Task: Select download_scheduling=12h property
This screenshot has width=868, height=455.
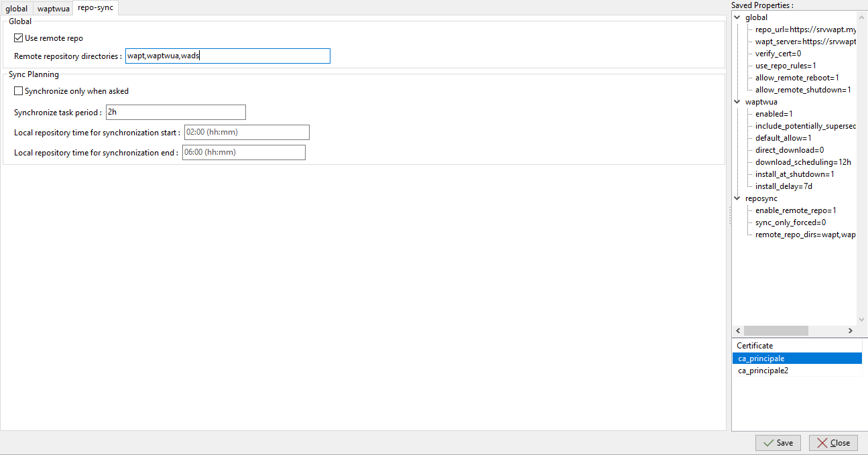Action: (x=803, y=162)
